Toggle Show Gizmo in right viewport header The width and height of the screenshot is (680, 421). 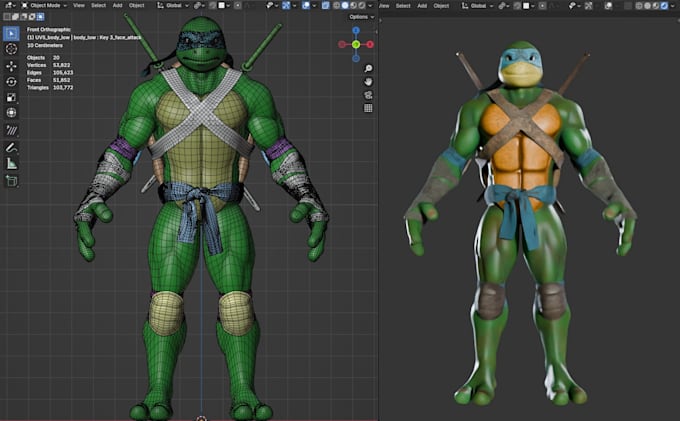[x=588, y=6]
